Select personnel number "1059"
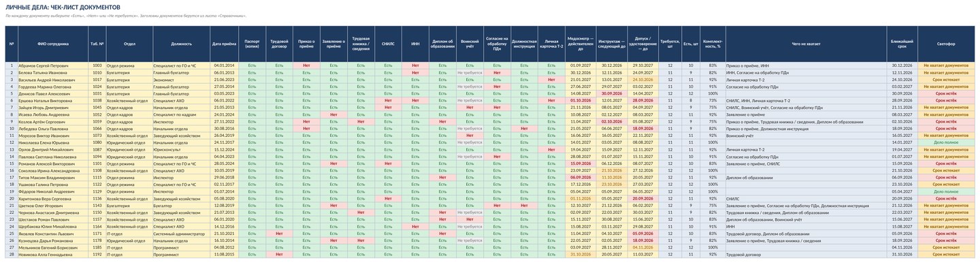This screenshot has width=980, height=263. pos(97,121)
